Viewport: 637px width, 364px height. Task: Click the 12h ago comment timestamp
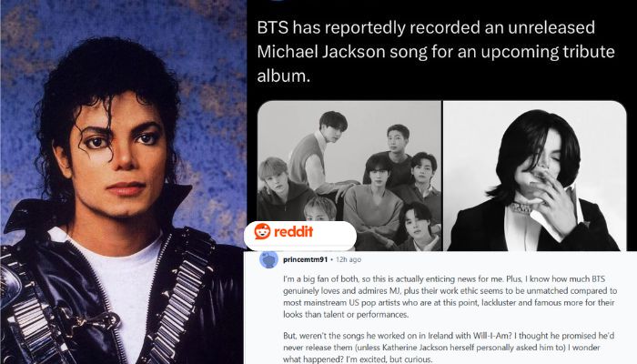(349, 259)
